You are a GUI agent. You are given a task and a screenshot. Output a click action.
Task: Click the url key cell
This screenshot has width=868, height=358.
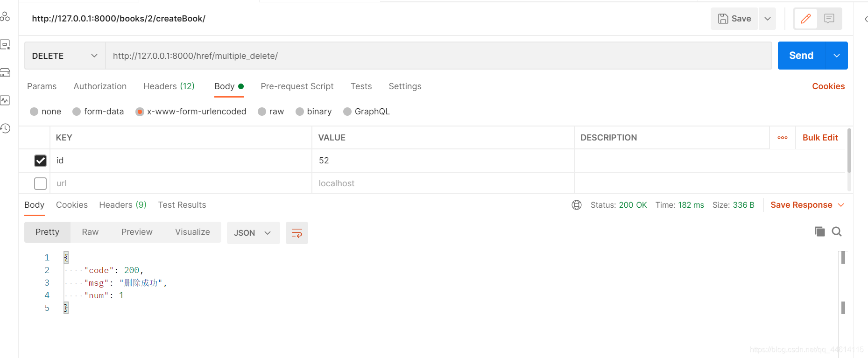(x=181, y=183)
